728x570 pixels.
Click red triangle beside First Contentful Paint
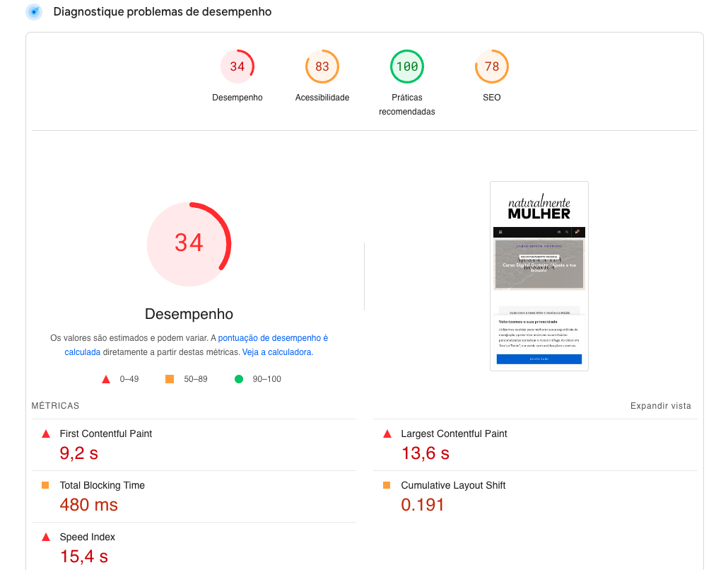point(46,434)
